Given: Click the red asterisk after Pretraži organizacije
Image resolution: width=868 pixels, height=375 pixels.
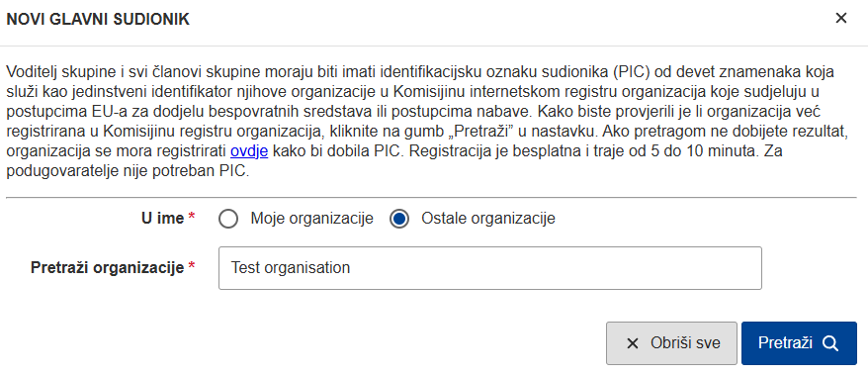Looking at the screenshot, I should click(192, 267).
